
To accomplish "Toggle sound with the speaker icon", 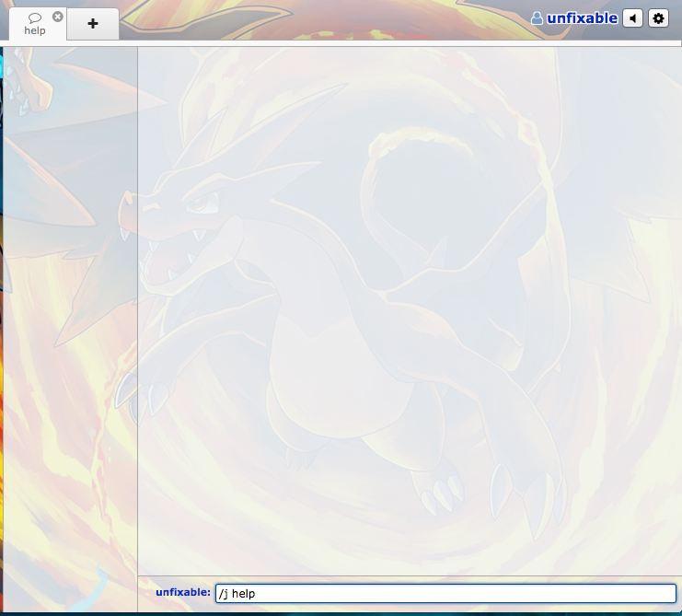I will click(633, 18).
